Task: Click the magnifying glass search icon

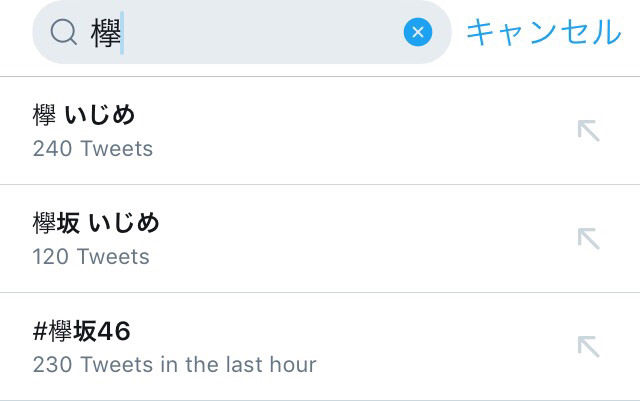Action: [64, 33]
